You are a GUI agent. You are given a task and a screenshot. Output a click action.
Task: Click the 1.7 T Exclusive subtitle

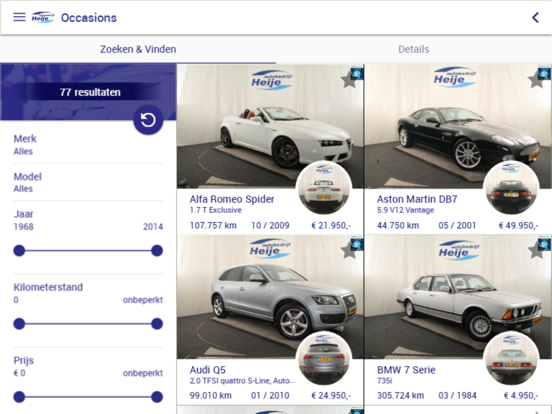coord(215,210)
